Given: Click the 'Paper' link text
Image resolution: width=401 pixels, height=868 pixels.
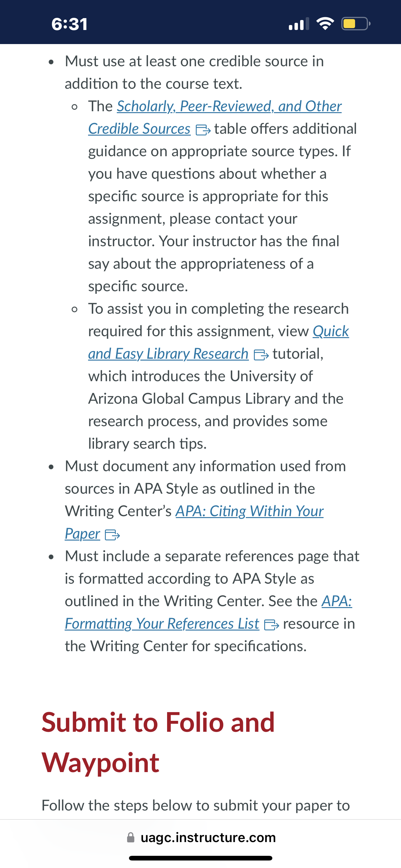Looking at the screenshot, I should (x=82, y=534).
